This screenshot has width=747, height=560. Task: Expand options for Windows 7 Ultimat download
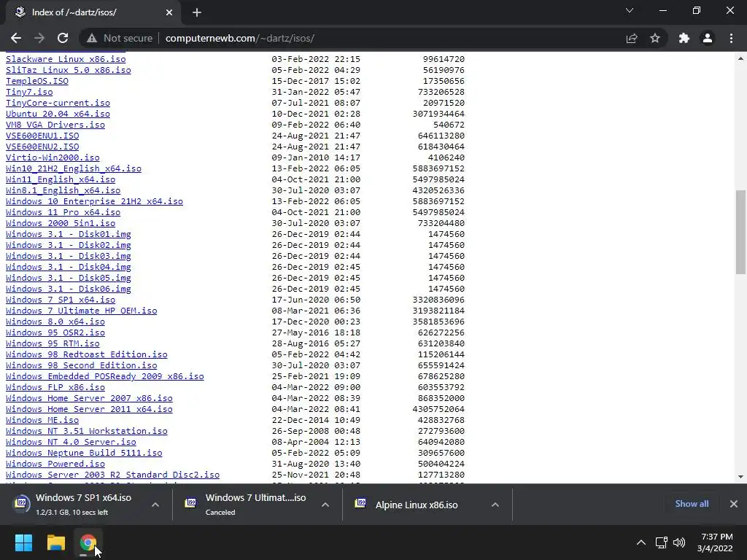tap(325, 505)
